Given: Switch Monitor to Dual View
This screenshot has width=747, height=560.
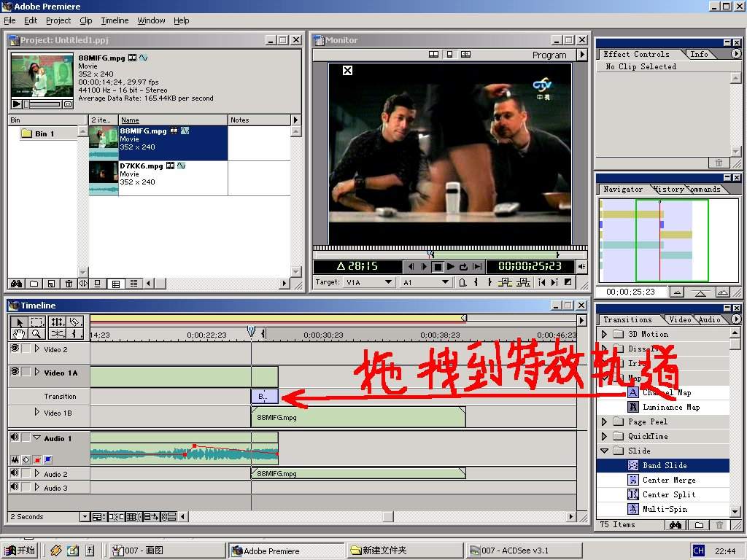Looking at the screenshot, I should click(x=433, y=54).
